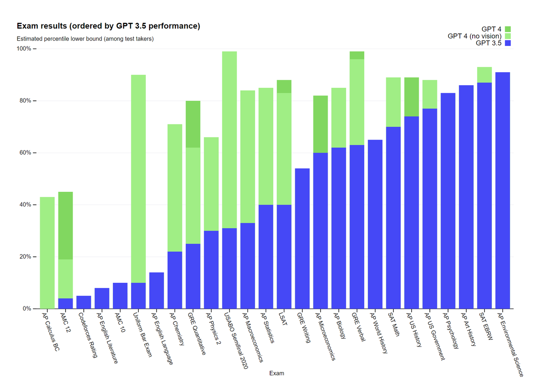Click the light green AP Calculus BC bar
Viewport: 535px width, 392px height.
tap(47, 253)
